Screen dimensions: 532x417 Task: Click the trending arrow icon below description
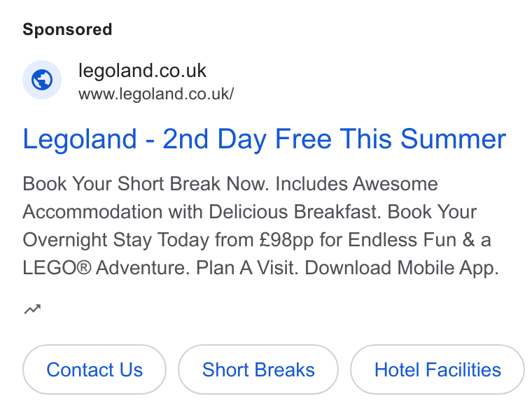click(32, 309)
